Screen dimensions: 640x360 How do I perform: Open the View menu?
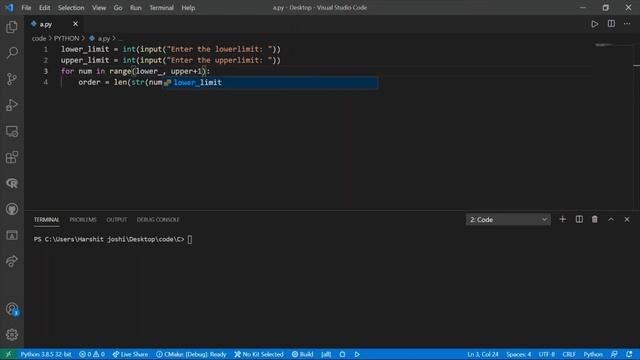pyautogui.click(x=99, y=8)
